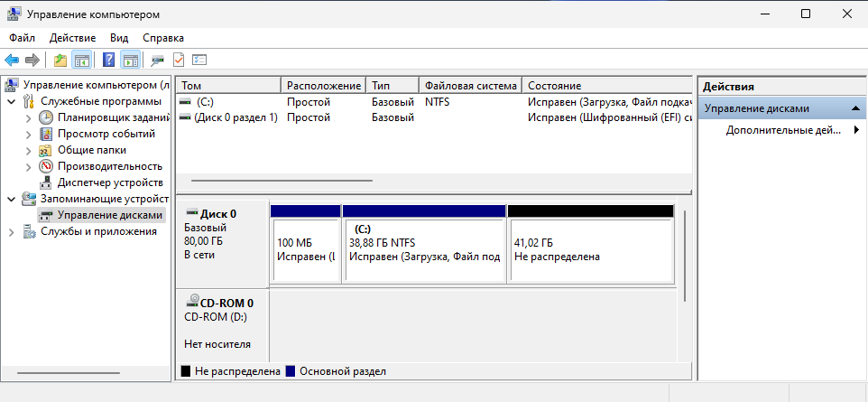Expand the Службы и приложения node
Viewport: 868px width, 402px height.
coord(12,232)
